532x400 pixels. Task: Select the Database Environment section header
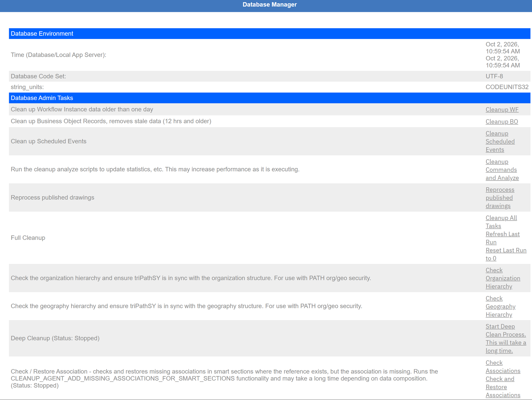point(270,34)
